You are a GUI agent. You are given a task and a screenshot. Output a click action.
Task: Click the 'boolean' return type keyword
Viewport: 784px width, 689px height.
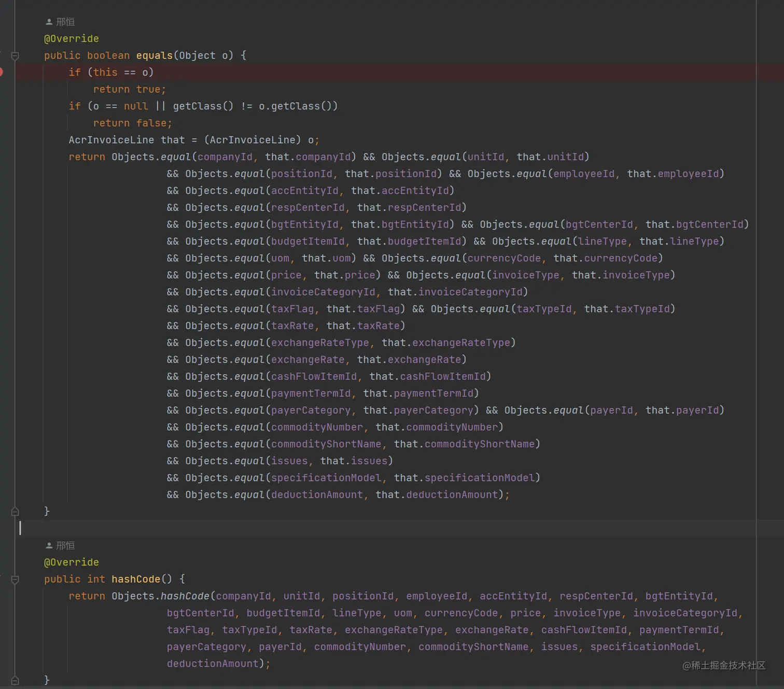108,56
